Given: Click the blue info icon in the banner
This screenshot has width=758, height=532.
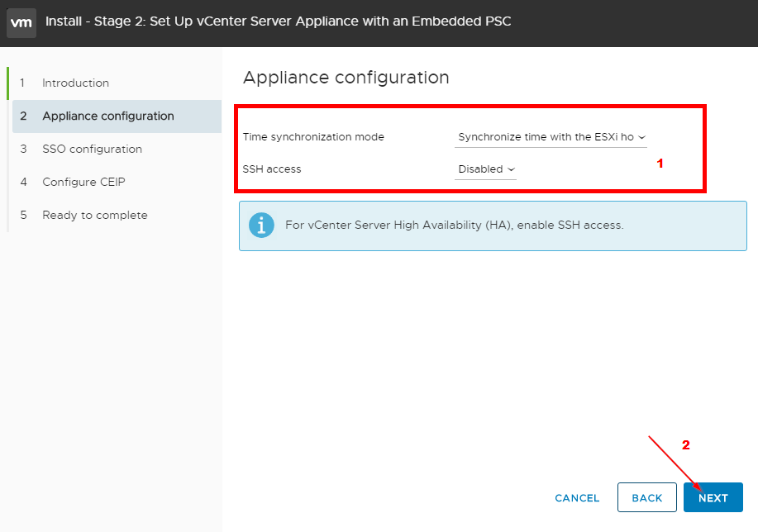Looking at the screenshot, I should pos(261,226).
